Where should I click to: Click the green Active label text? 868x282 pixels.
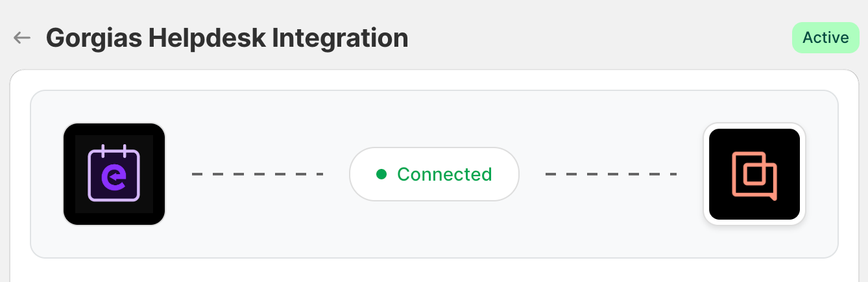coord(825,38)
